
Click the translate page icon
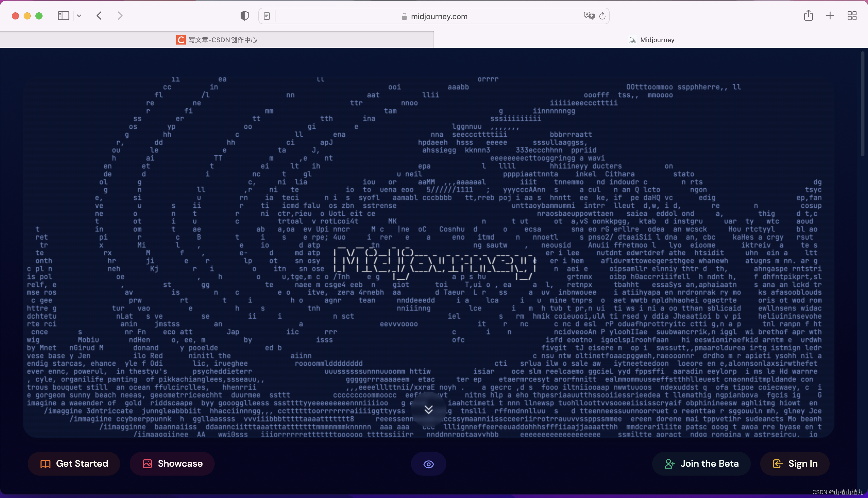(x=589, y=16)
